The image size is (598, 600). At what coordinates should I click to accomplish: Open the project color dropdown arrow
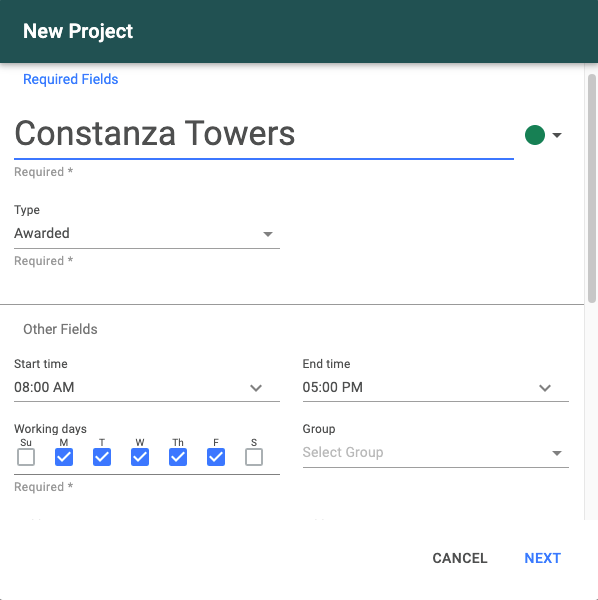pyautogui.click(x=557, y=135)
